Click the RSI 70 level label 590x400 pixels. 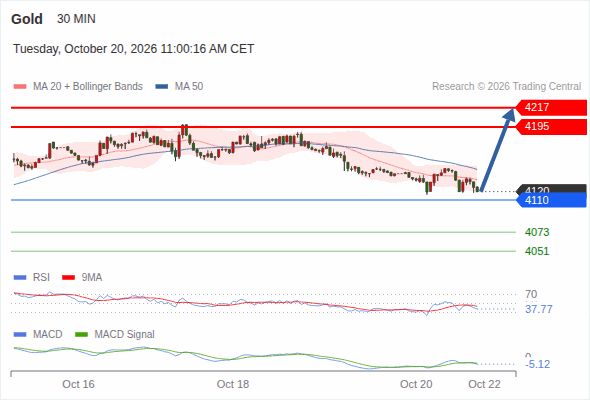point(531,294)
